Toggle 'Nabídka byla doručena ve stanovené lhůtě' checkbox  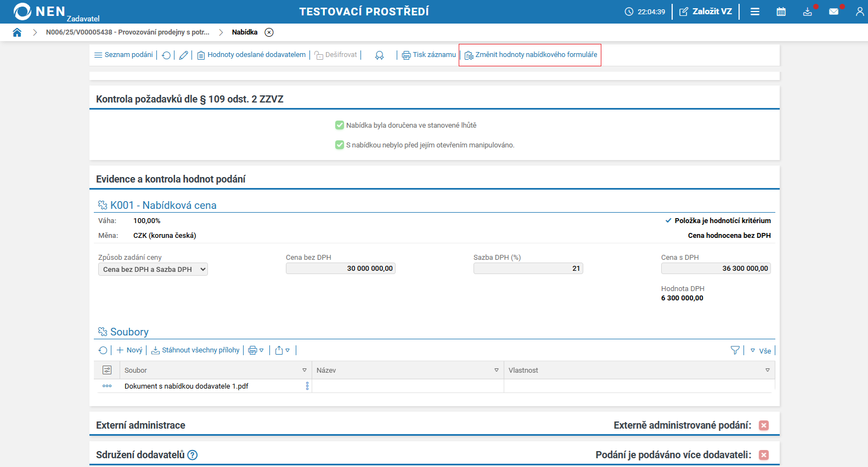click(x=340, y=126)
